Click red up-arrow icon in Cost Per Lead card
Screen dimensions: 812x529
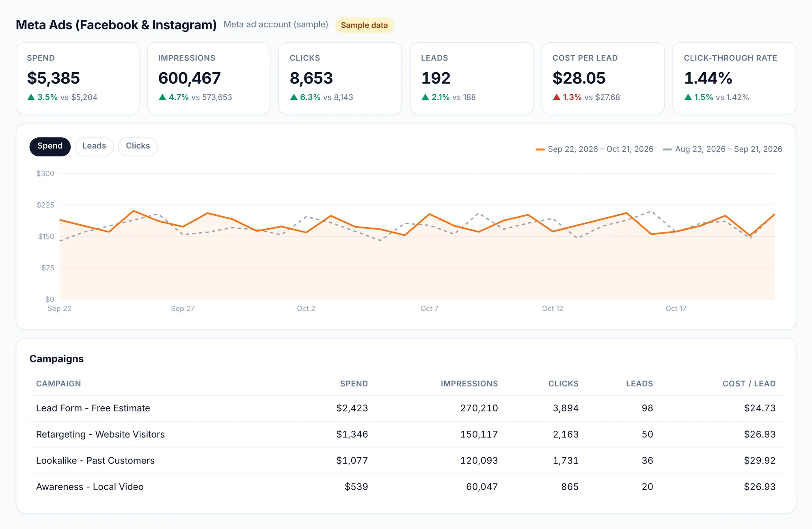pyautogui.click(x=557, y=97)
